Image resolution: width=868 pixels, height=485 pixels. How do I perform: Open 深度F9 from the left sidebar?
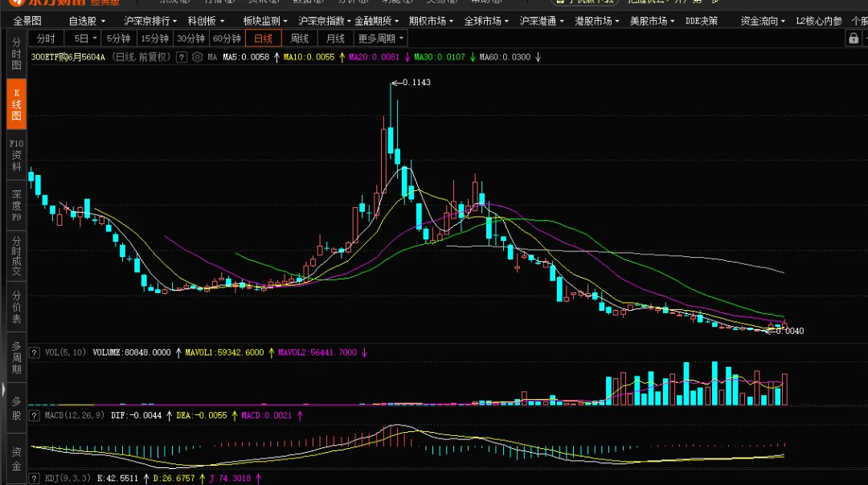(16, 206)
